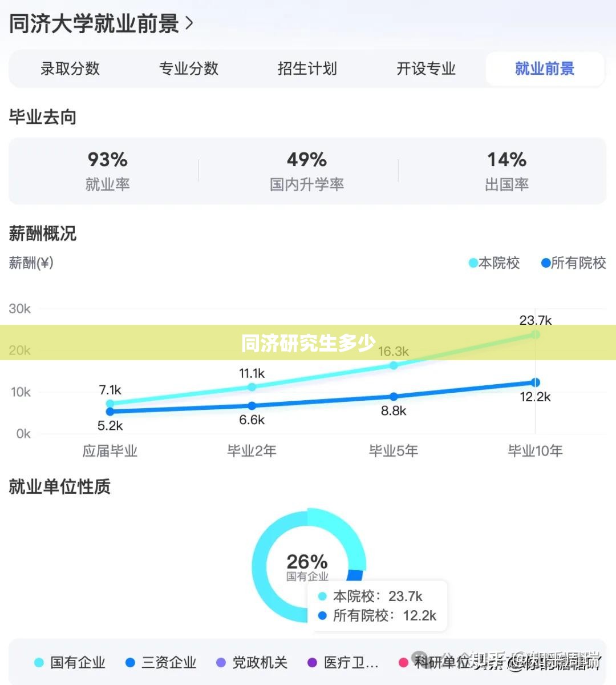Click the 14% 出国率 statistic
Screen dimensions: 616x685
[x=506, y=171]
